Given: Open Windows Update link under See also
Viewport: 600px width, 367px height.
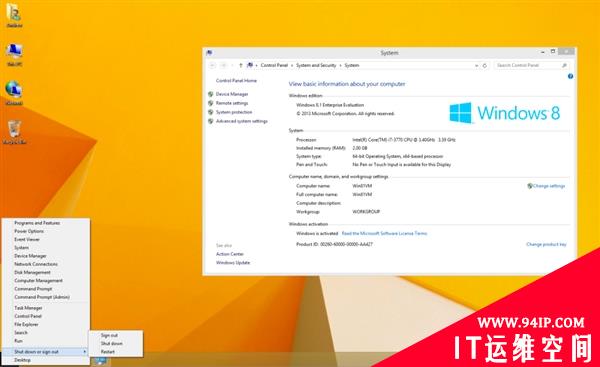Looking at the screenshot, I should pyautogui.click(x=233, y=263).
